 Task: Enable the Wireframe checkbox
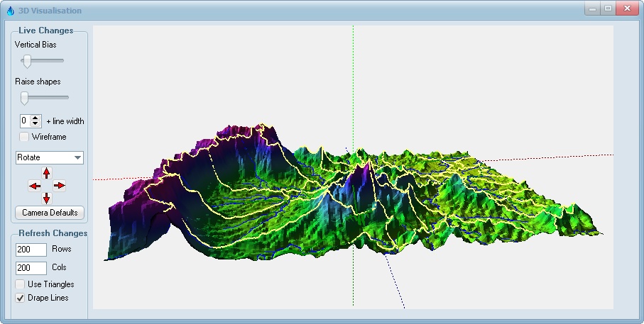[24, 137]
